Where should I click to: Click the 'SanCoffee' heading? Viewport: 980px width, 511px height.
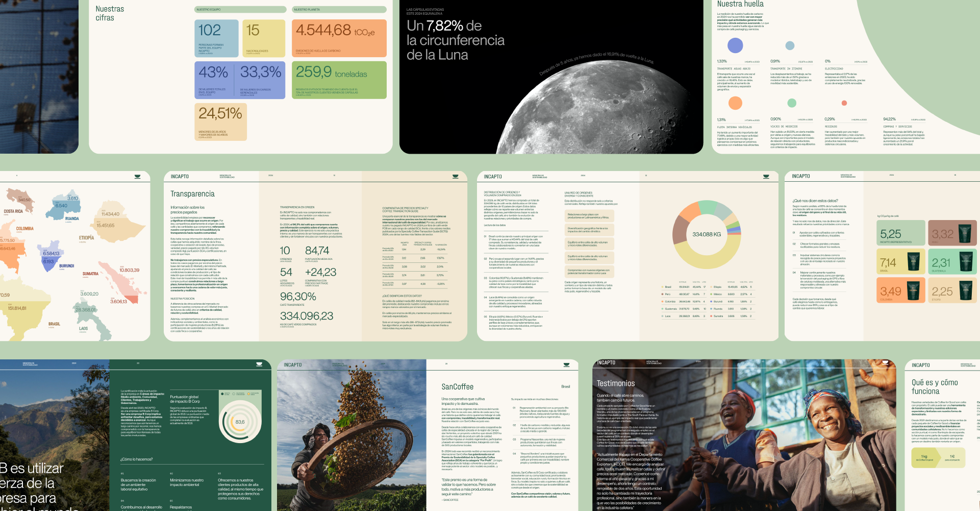point(458,387)
